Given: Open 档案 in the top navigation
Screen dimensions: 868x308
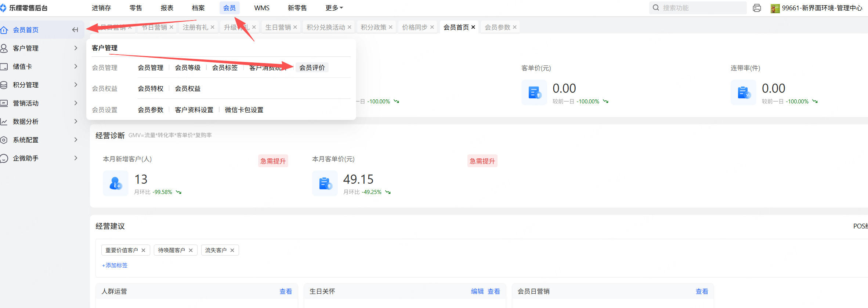Looking at the screenshot, I should coord(198,8).
